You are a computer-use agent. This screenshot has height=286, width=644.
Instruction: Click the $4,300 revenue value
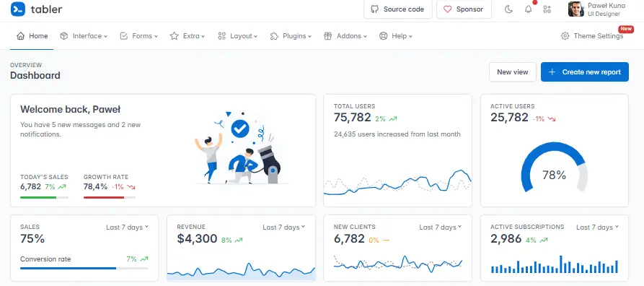pos(197,238)
